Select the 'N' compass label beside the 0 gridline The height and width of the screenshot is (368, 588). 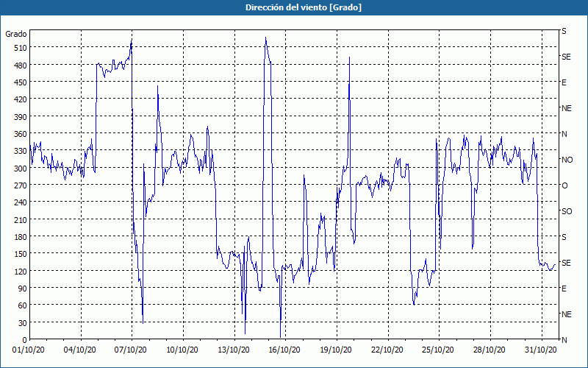(564, 340)
